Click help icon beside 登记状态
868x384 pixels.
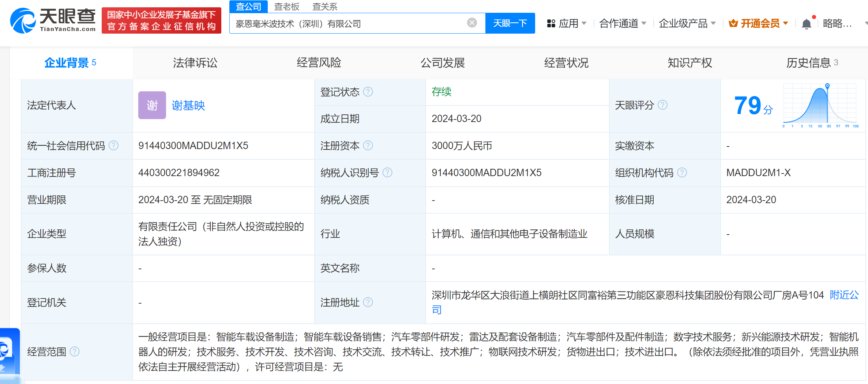tap(368, 92)
